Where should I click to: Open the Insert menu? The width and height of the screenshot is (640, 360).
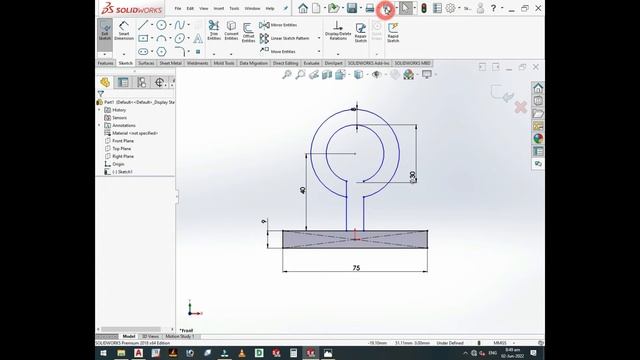219,9
